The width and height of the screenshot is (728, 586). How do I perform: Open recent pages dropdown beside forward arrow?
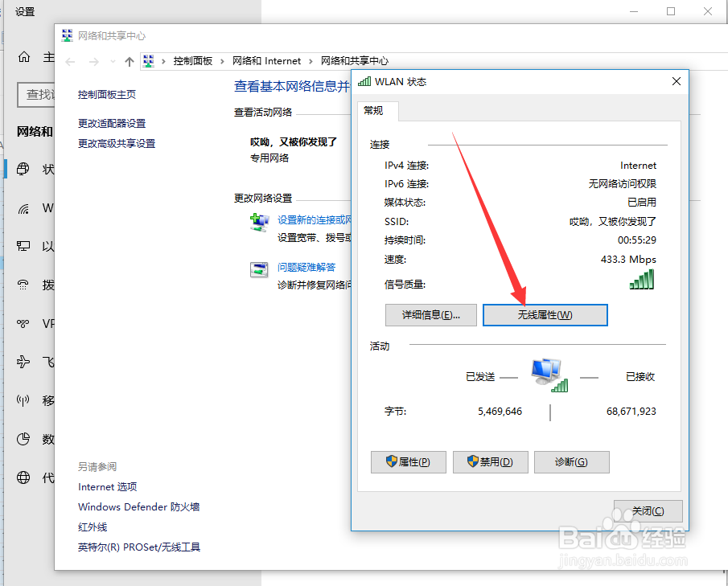(112, 60)
